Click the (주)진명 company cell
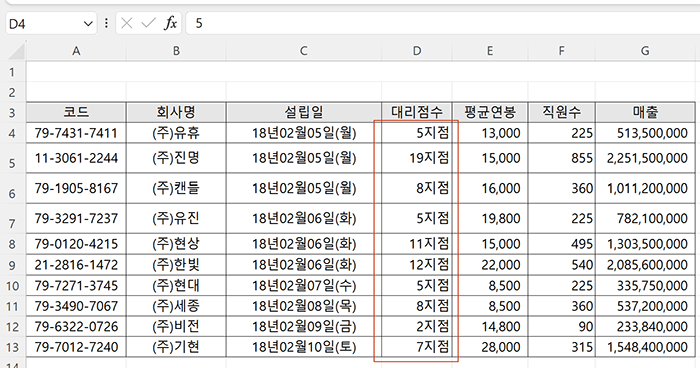 [x=176, y=158]
